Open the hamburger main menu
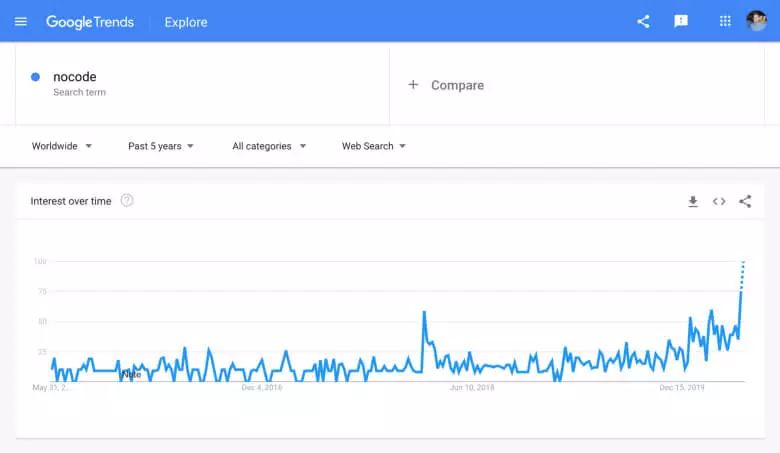Viewport: 780px width, 453px height. pos(21,21)
